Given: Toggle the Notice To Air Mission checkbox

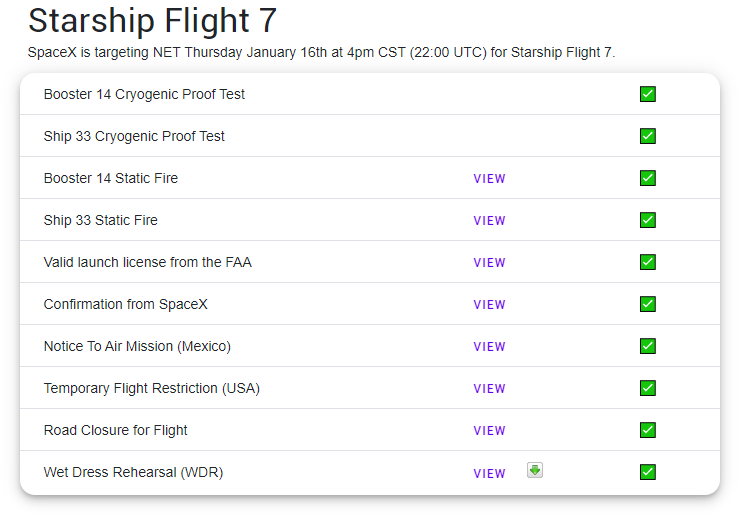Looking at the screenshot, I should point(648,346).
